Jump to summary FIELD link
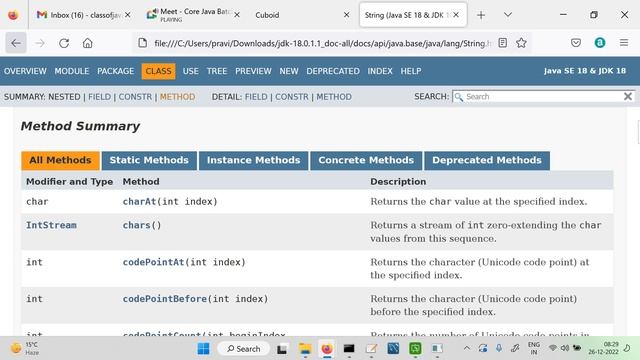Screen dimensions: 640x360 click(100, 97)
